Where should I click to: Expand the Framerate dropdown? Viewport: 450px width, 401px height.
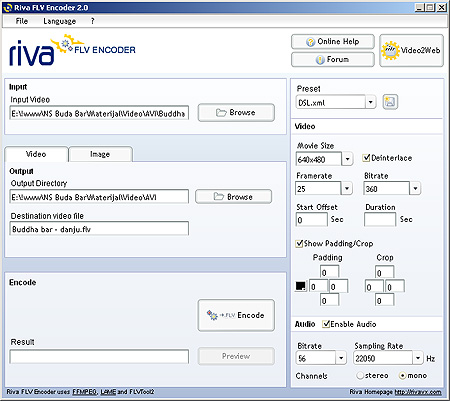coord(347,189)
